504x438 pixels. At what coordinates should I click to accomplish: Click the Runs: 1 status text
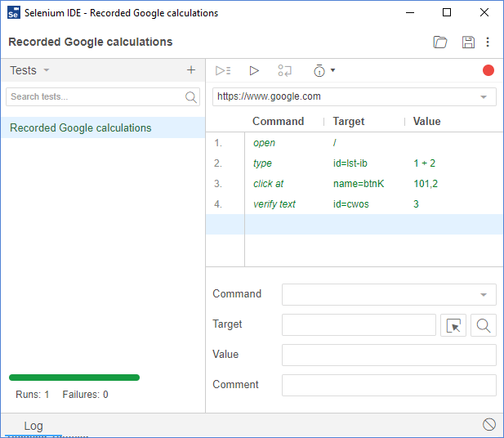(x=32, y=395)
